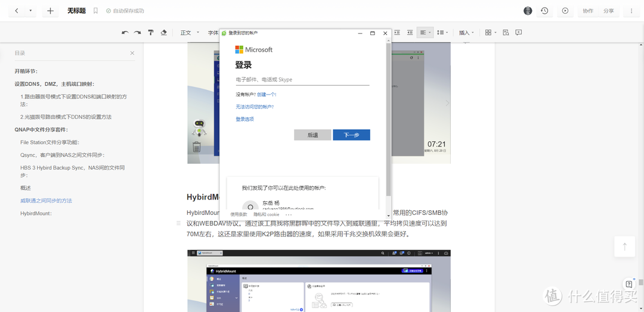Open the 正文 paragraph style dropdown

coord(190,32)
